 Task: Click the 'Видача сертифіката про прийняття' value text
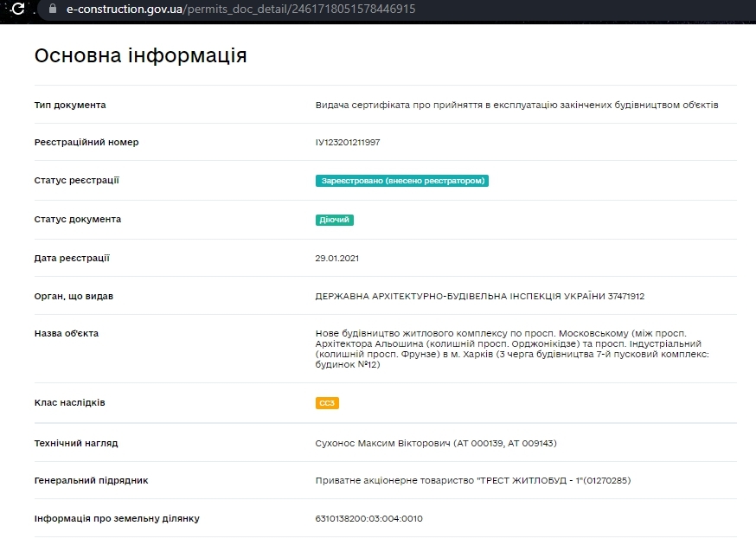click(517, 105)
